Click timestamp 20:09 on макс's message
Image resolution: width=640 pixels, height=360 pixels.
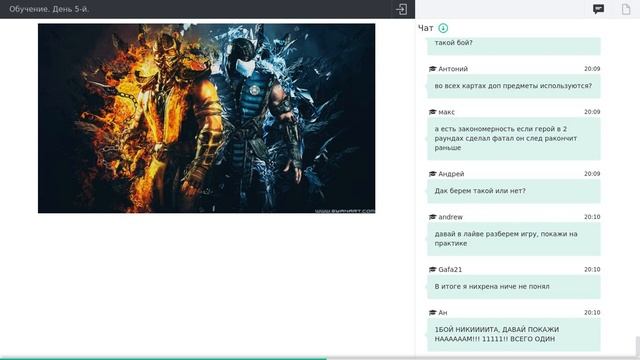click(x=592, y=112)
